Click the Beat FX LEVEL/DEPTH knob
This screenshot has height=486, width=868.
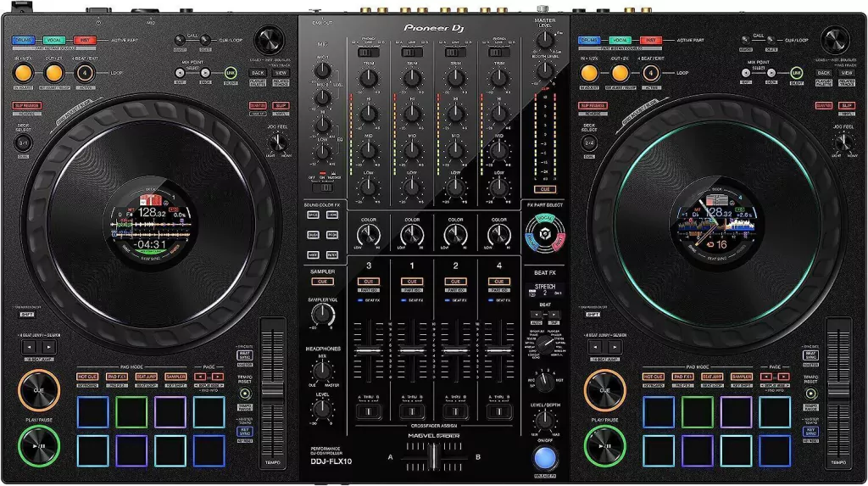(545, 422)
